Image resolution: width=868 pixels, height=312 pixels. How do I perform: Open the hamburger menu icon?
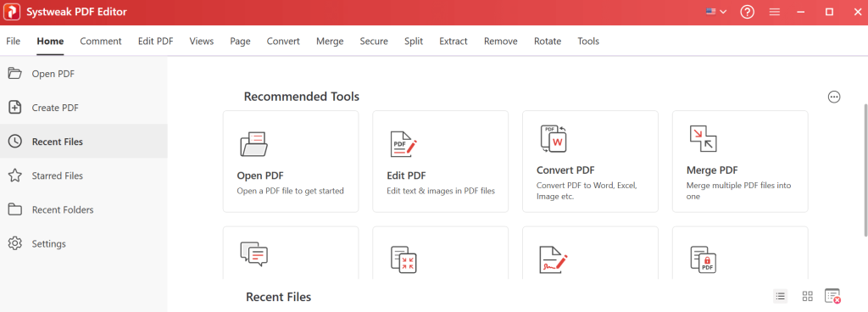coord(775,12)
